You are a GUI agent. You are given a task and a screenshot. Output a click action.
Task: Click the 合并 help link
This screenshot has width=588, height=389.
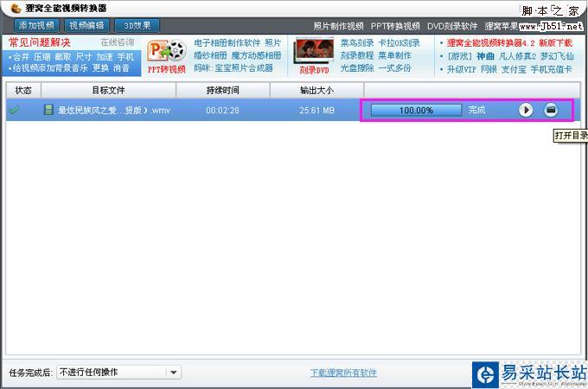pyautogui.click(x=21, y=57)
